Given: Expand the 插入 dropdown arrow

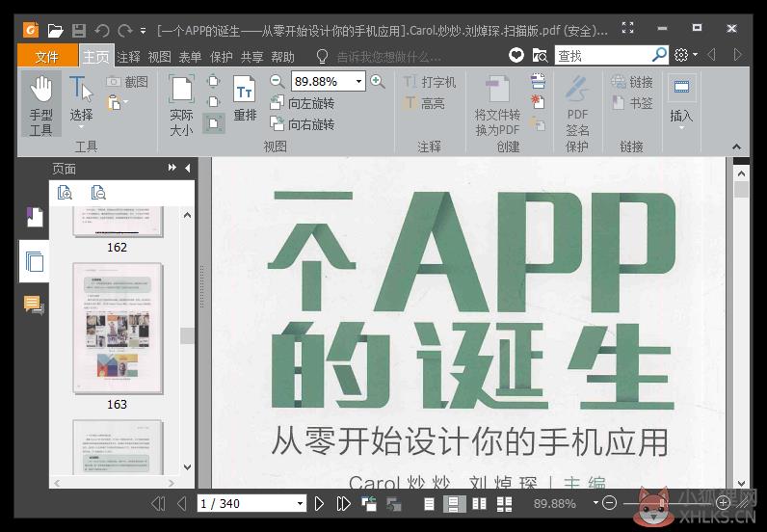Looking at the screenshot, I should [681, 129].
